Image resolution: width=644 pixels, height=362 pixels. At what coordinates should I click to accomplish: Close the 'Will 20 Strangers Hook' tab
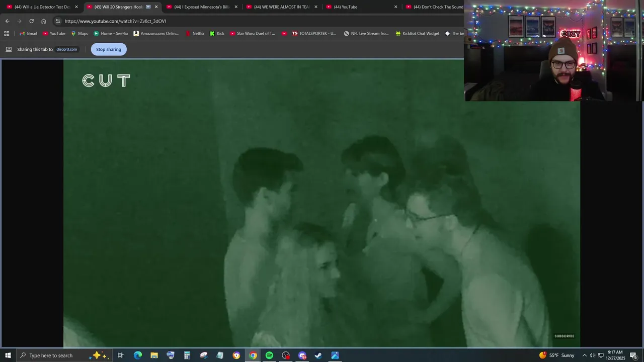pyautogui.click(x=156, y=7)
